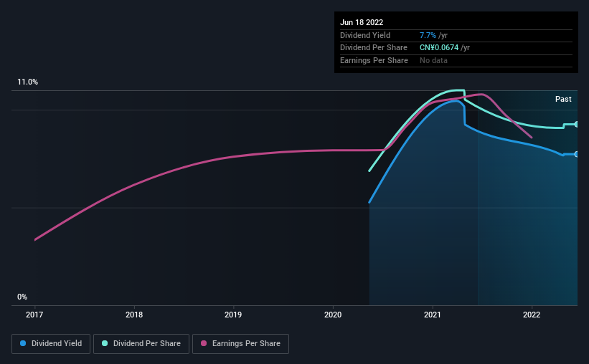Select the 2022 x-axis label
This screenshot has width=589, height=364.
tap(532, 315)
